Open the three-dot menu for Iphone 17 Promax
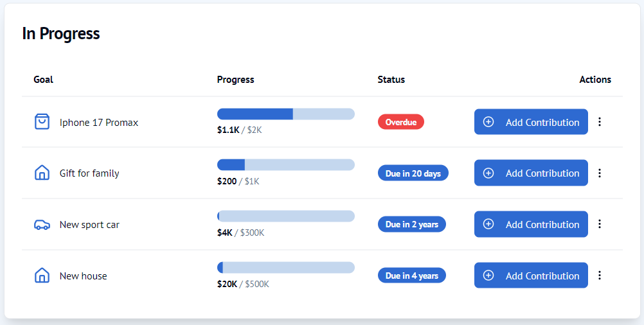Screen dimensions: 644x325 (x=600, y=122)
